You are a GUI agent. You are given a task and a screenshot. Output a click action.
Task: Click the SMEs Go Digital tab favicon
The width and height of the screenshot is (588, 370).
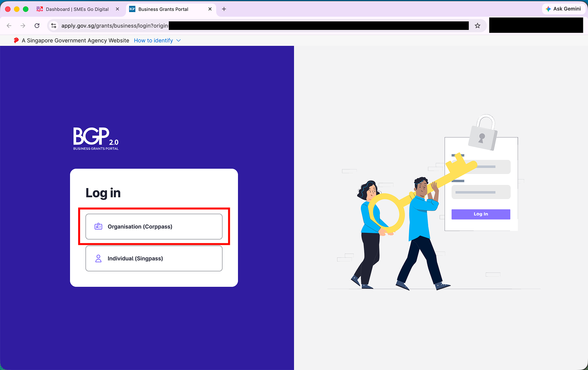(40, 9)
